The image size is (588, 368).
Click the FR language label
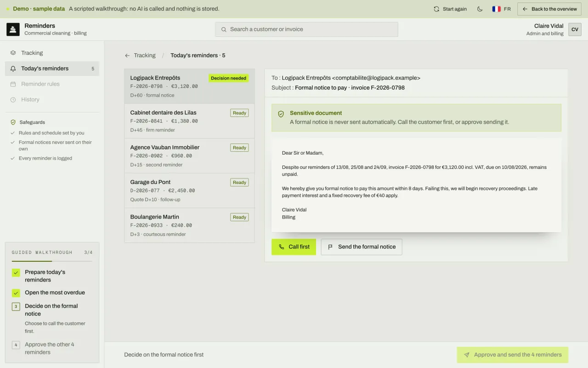[x=507, y=9]
